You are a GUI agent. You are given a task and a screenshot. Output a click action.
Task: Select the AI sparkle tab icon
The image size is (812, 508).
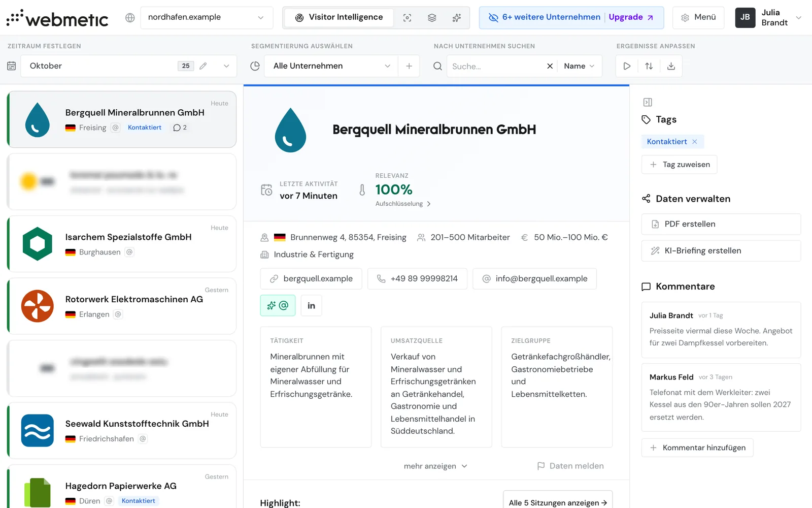[457, 18]
